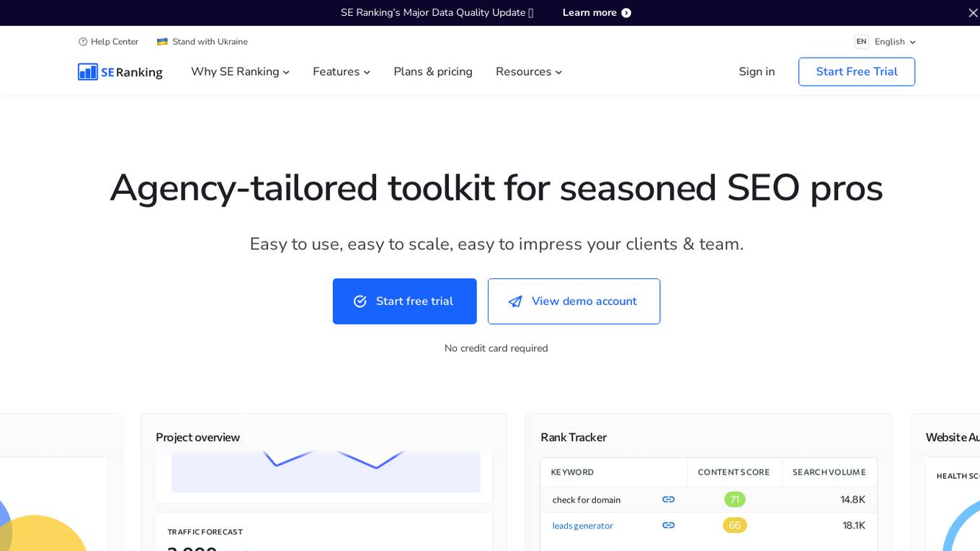Click checkmark icon in Start free trial
This screenshot has height=551, width=980.
(360, 301)
